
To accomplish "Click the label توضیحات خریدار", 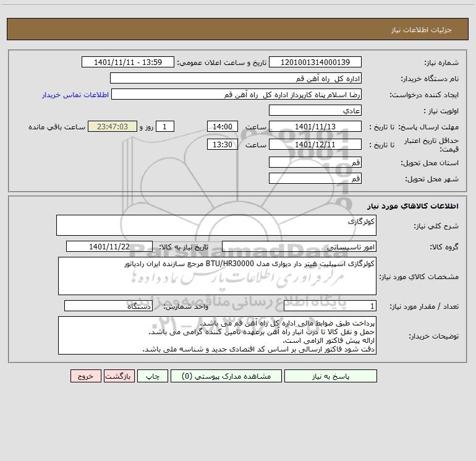I will (x=433, y=337).
